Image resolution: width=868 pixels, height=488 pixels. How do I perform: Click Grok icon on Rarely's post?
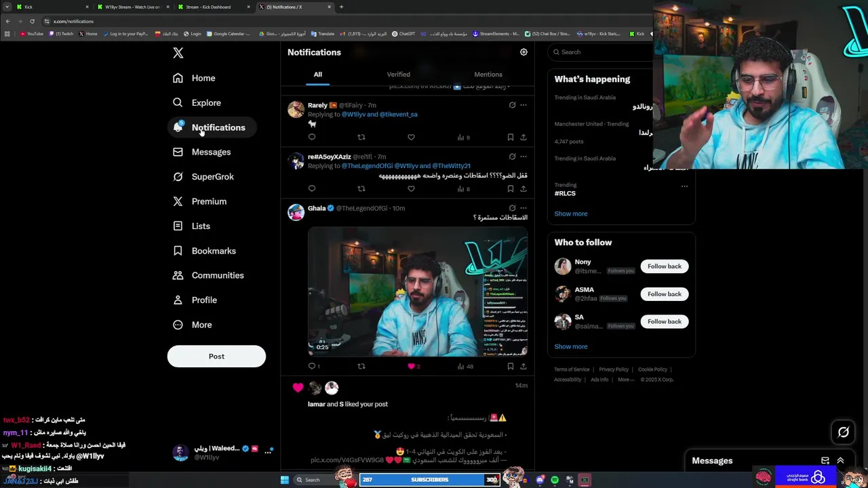click(512, 105)
